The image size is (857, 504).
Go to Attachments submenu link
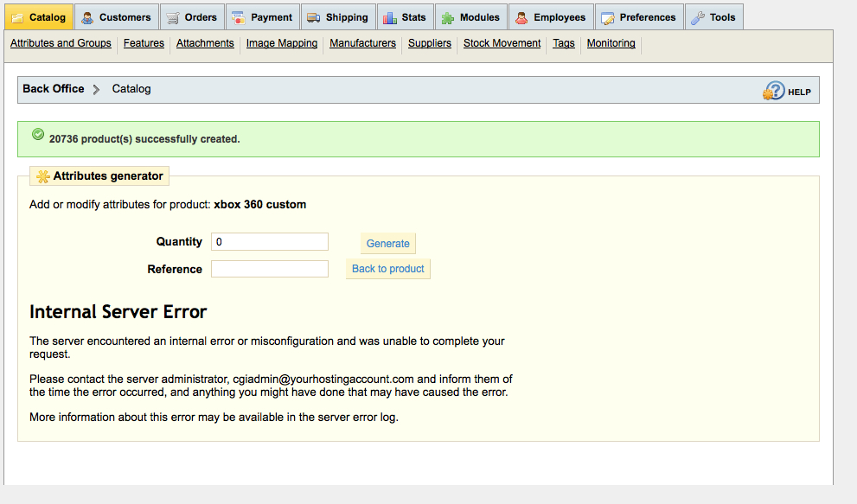(205, 43)
